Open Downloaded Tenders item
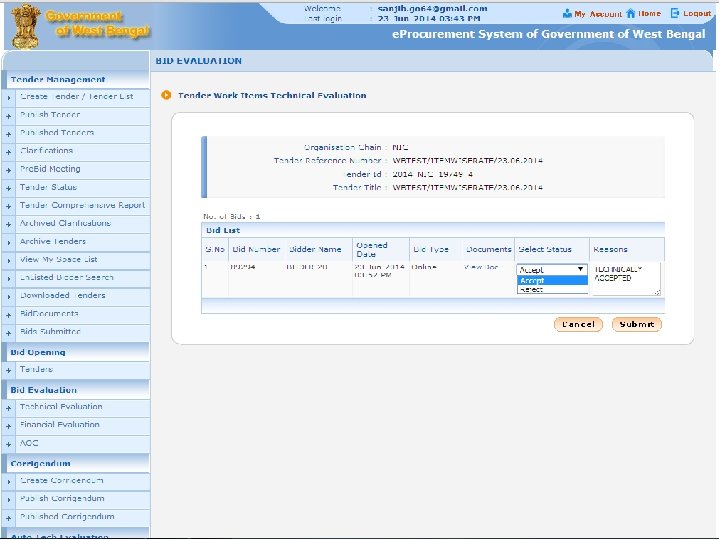The height and width of the screenshot is (540, 720). point(62,295)
